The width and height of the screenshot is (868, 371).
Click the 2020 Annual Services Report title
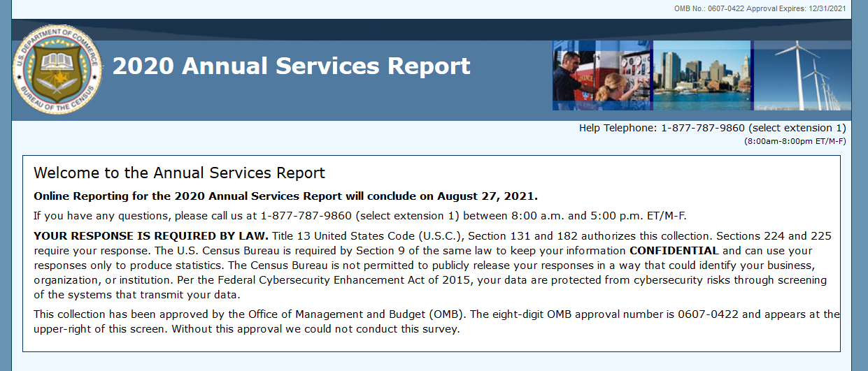(291, 66)
